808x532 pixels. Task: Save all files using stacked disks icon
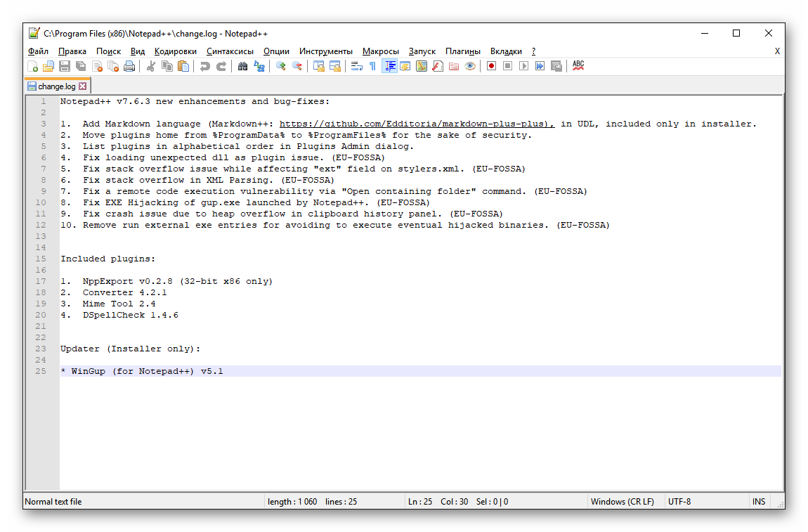coord(81,66)
